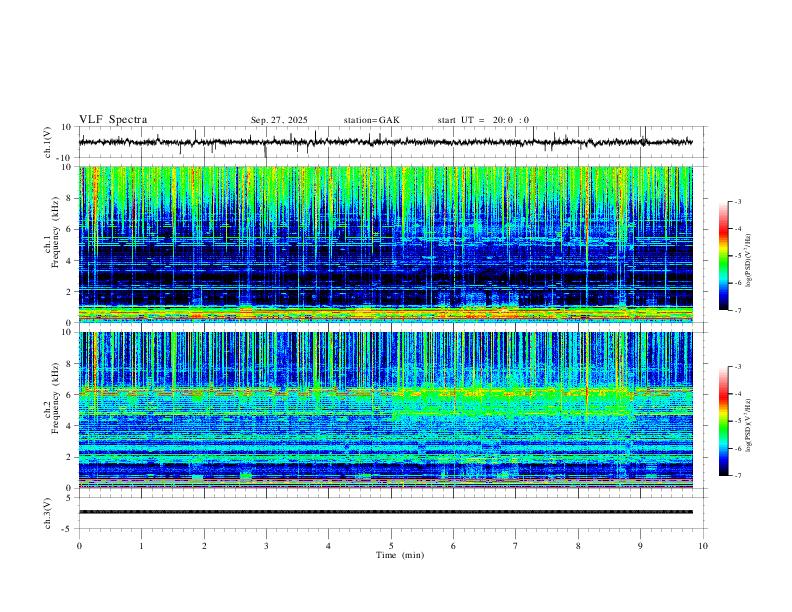The image size is (792, 612).
Task: Click "-6" on the ch.2 color scale
Action: (738, 448)
